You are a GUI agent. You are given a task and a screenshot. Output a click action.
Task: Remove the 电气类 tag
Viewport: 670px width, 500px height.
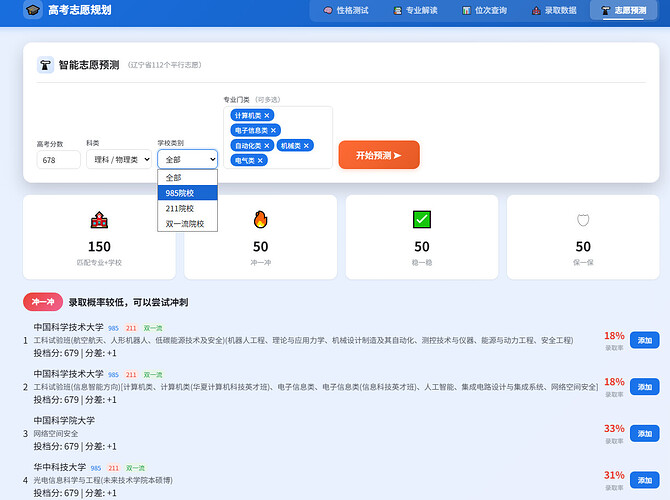(x=260, y=160)
